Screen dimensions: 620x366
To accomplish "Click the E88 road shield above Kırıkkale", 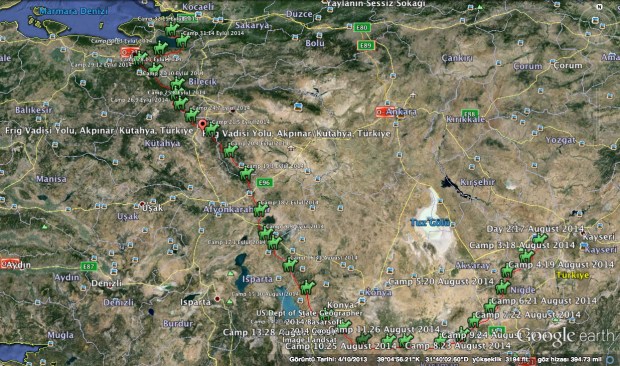I will (x=470, y=114).
